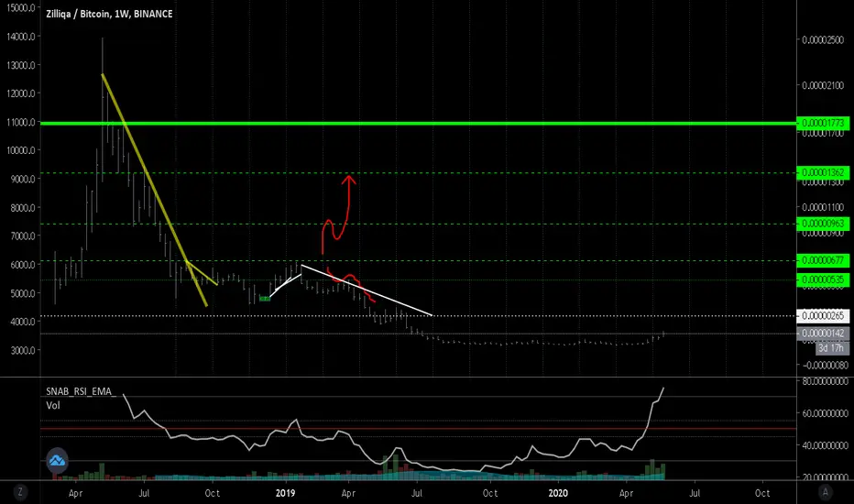The height and width of the screenshot is (504, 854).
Task: Click the 14000.0 left axis value
Action: [21, 37]
